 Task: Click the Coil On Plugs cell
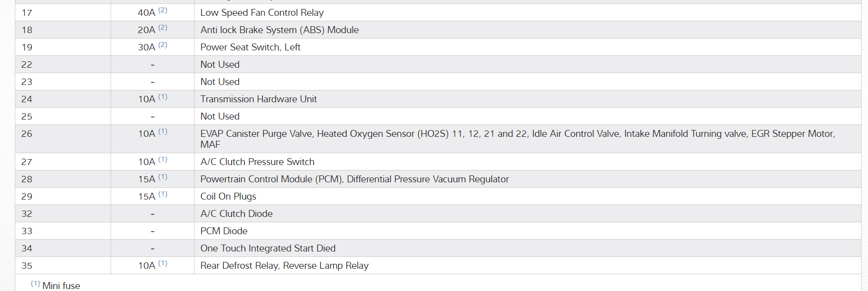pos(228,197)
